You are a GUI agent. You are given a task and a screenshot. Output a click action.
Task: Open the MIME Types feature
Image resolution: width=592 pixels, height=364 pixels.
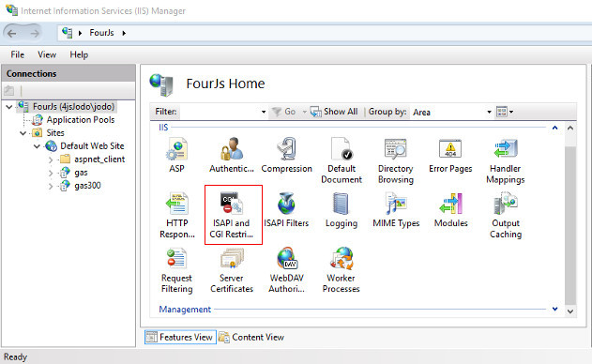pyautogui.click(x=396, y=210)
